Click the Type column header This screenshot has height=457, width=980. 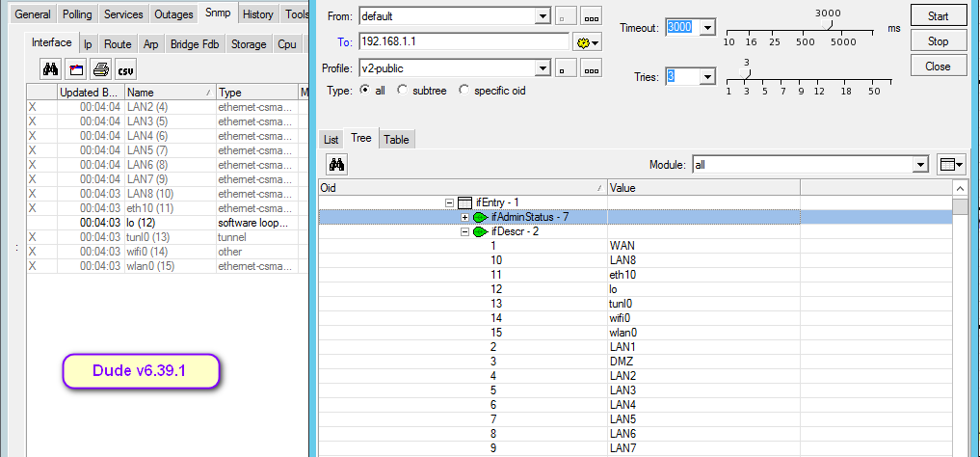(257, 92)
